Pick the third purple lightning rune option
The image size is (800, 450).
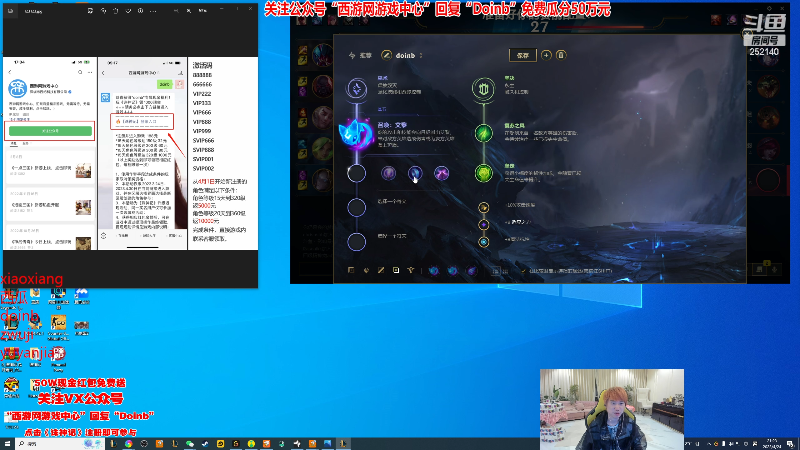coord(441,173)
